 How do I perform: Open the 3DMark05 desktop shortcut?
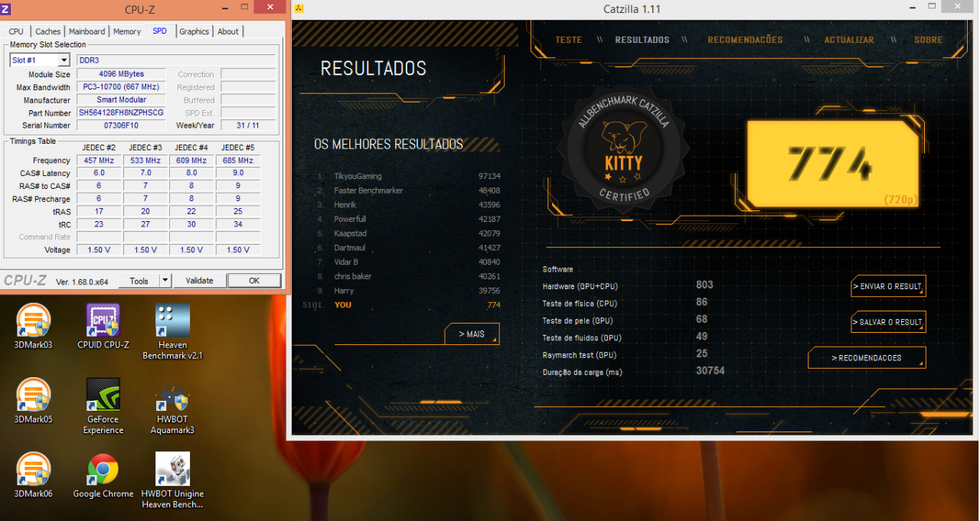tap(34, 401)
